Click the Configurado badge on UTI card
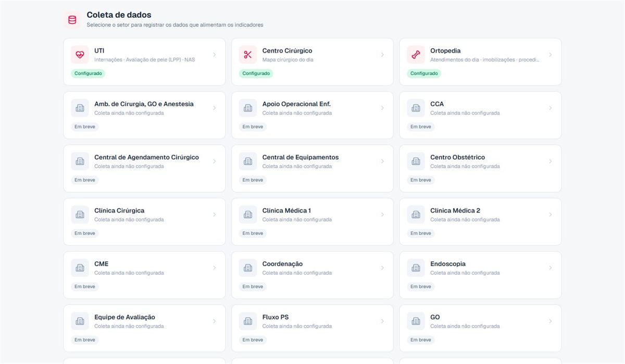The height and width of the screenshot is (364, 625). [88, 73]
